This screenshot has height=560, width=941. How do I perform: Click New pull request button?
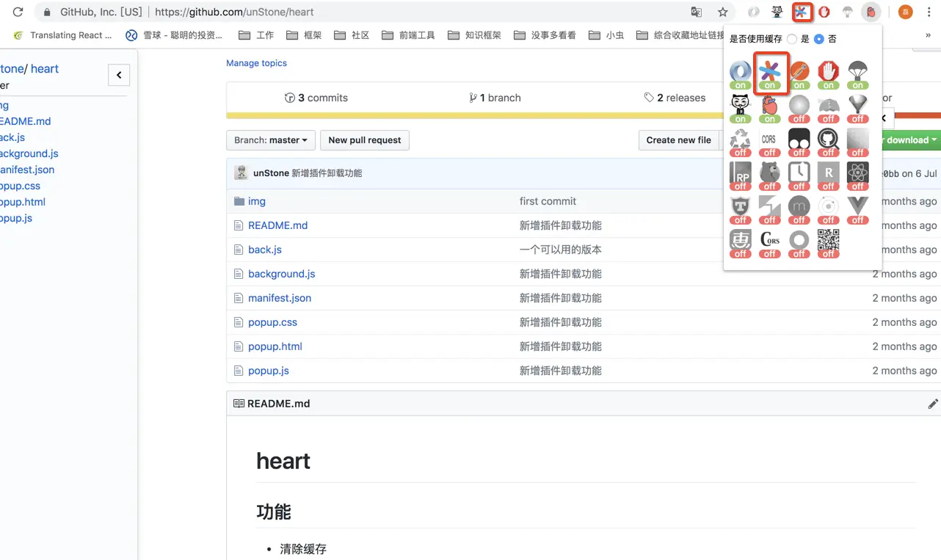(x=365, y=140)
